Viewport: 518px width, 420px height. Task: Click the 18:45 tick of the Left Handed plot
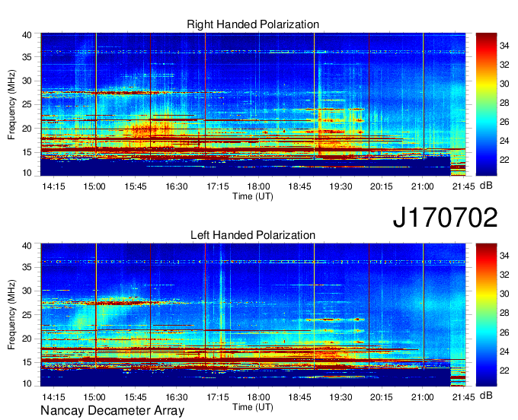tap(299, 397)
